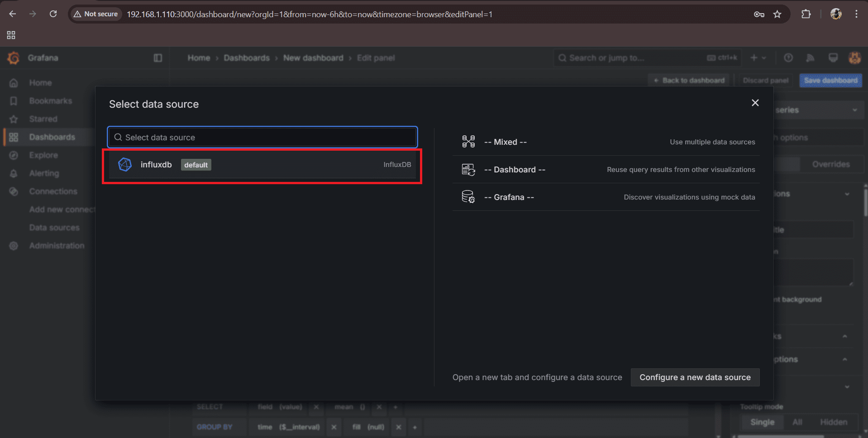Click Configure a new data source button
The image size is (868, 438).
click(695, 377)
